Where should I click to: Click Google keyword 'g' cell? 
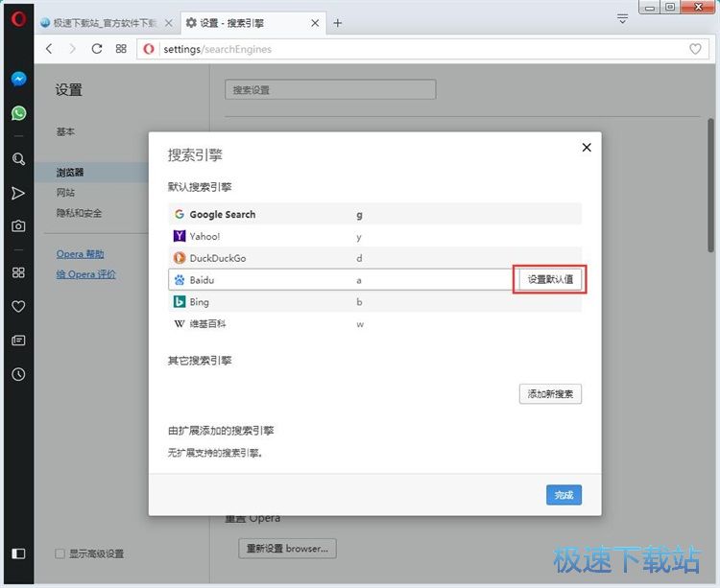(x=359, y=215)
